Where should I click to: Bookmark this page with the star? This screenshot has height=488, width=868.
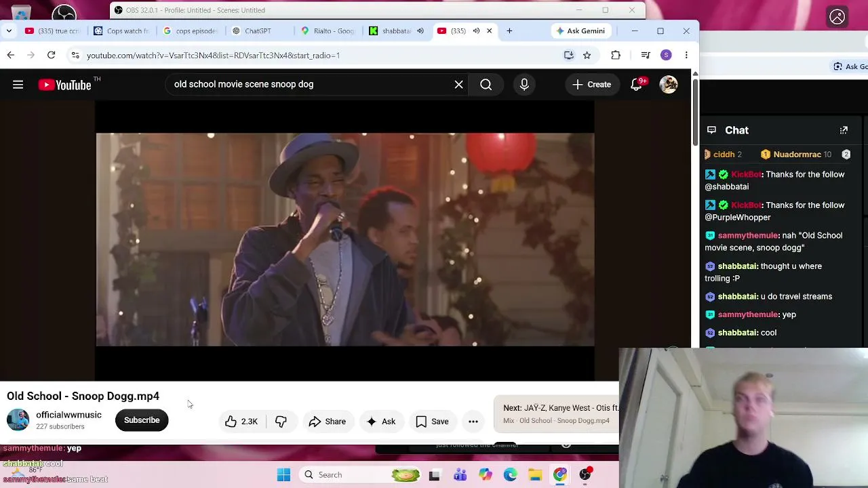point(587,55)
